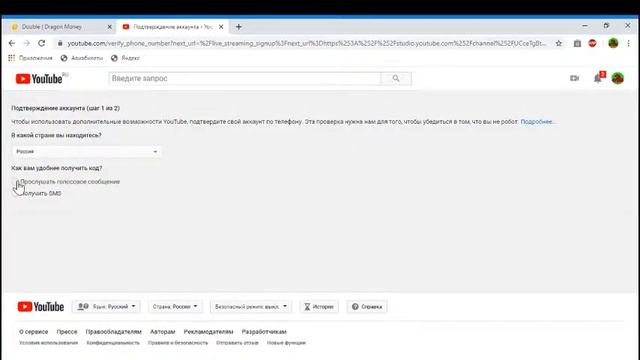
Task: Close the Double | Dragon Money tab
Action: tap(109, 27)
